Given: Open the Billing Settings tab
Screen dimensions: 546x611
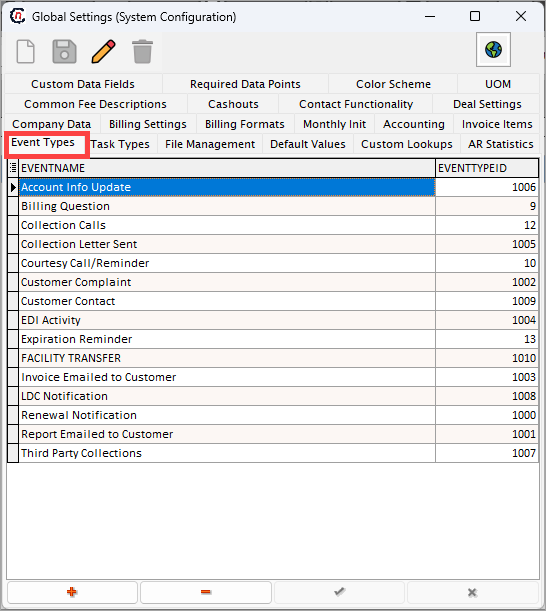Looking at the screenshot, I should point(148,124).
